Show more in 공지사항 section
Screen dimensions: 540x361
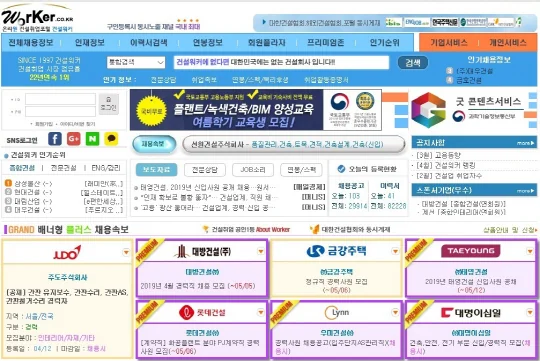pos(526,143)
